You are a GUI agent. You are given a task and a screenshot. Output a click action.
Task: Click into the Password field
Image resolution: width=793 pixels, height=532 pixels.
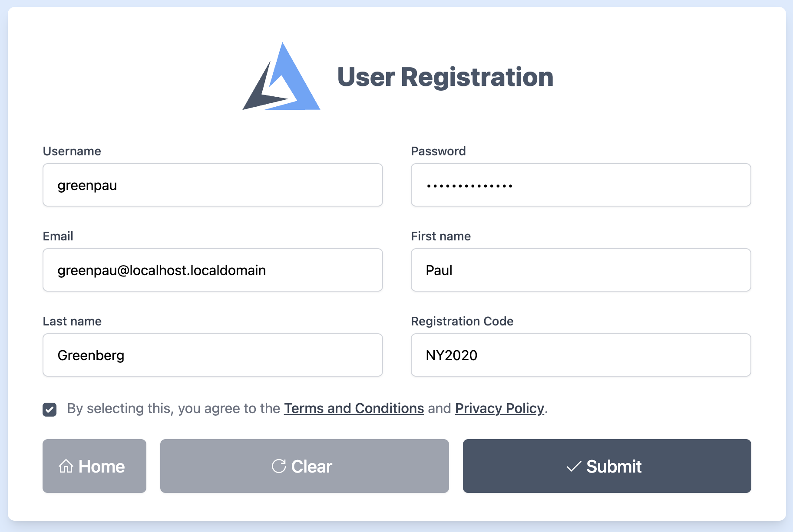coord(581,185)
